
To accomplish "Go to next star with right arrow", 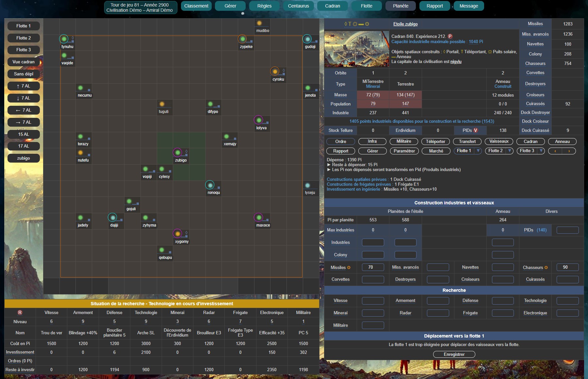I will pyautogui.click(x=569, y=151).
